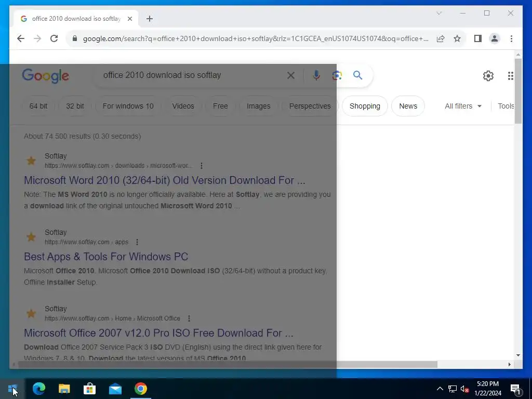View site information via the lock icon
532x399 pixels.
pyautogui.click(x=75, y=38)
